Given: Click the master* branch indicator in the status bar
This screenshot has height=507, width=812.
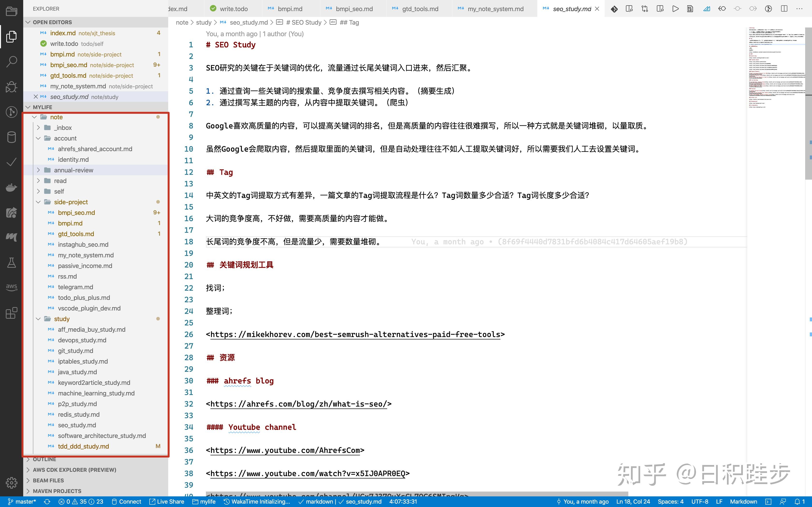Looking at the screenshot, I should (23, 501).
